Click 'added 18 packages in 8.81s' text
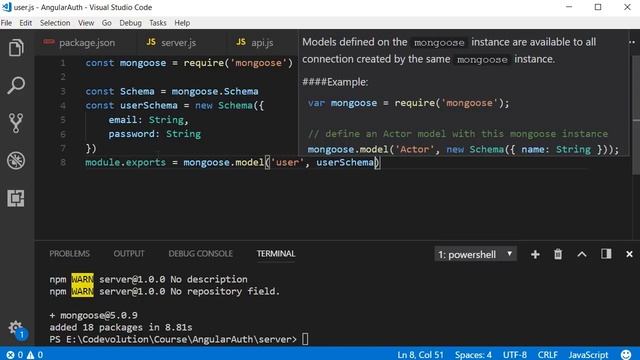640x360 pixels. (x=121, y=327)
